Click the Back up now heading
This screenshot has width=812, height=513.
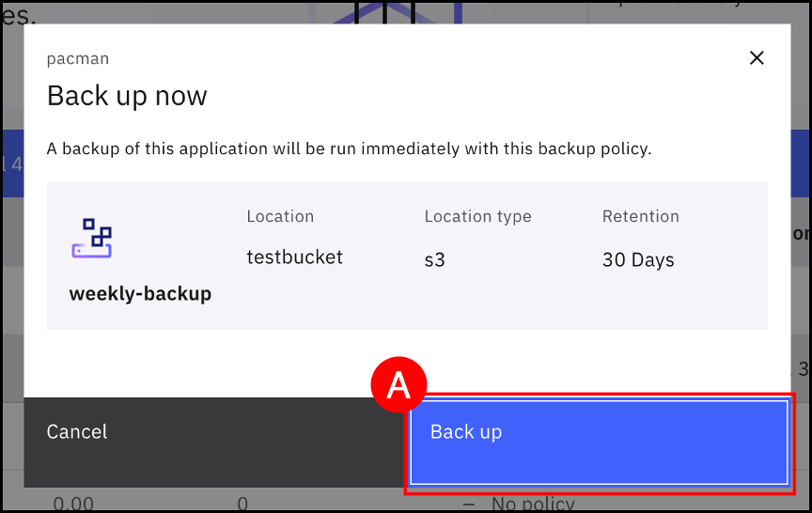click(x=127, y=96)
